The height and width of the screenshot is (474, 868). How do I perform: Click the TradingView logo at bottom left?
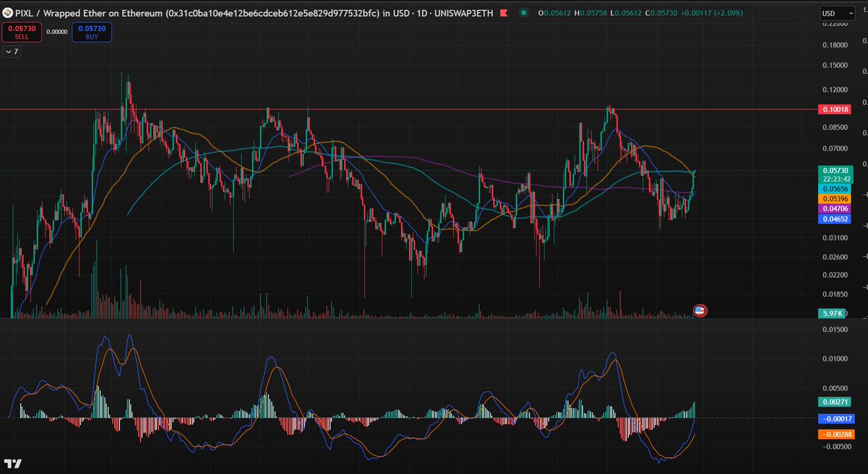click(x=12, y=463)
